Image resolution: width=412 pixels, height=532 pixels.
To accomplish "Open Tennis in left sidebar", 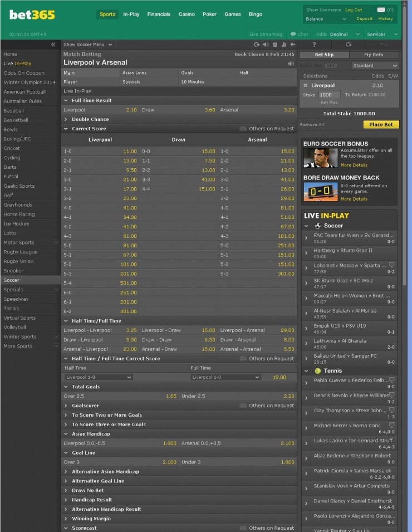I will [x=11, y=309].
